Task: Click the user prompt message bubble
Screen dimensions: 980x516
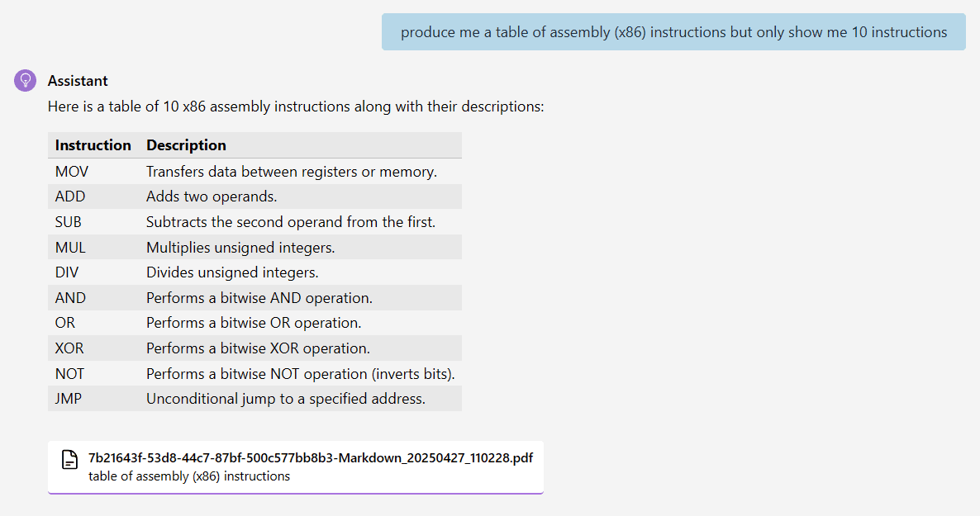Action: [x=673, y=32]
